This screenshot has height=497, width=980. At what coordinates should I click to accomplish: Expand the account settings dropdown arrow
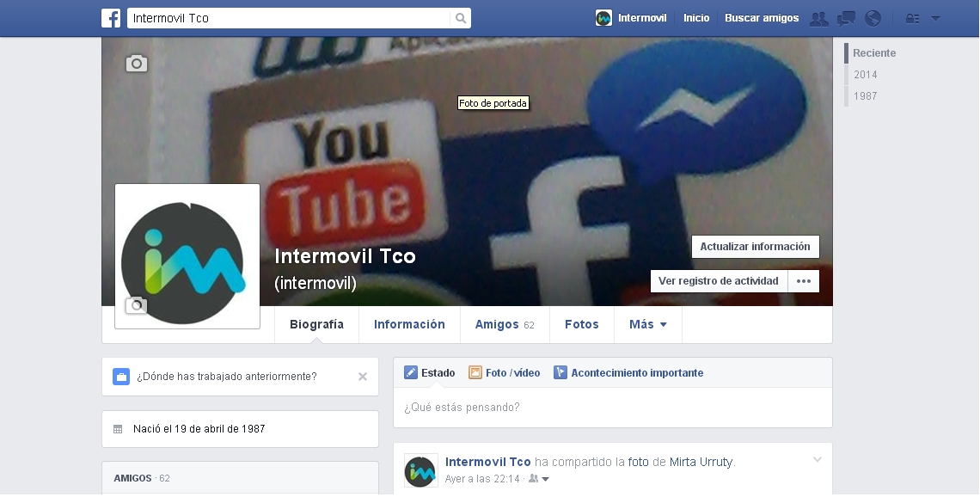tap(935, 18)
